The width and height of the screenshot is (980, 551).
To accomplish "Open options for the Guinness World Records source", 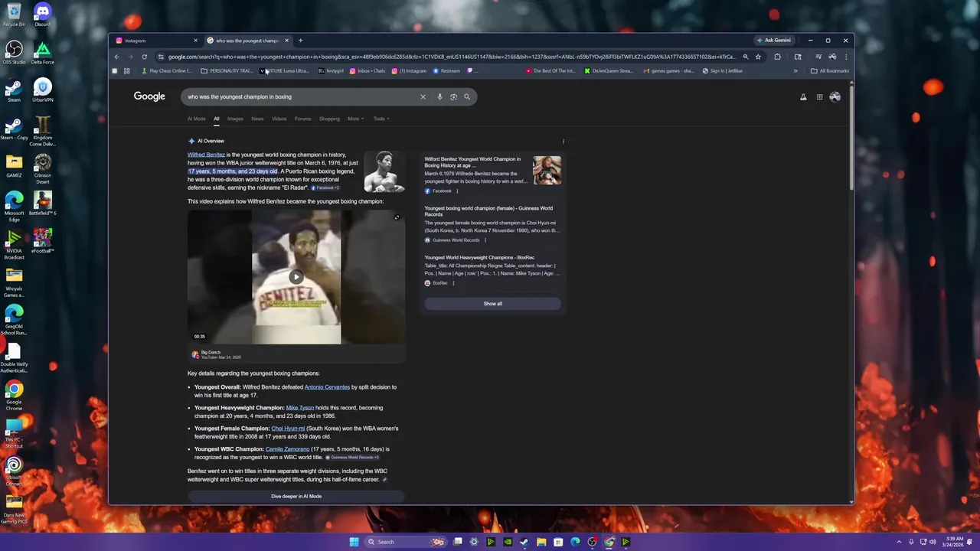I will (x=485, y=240).
